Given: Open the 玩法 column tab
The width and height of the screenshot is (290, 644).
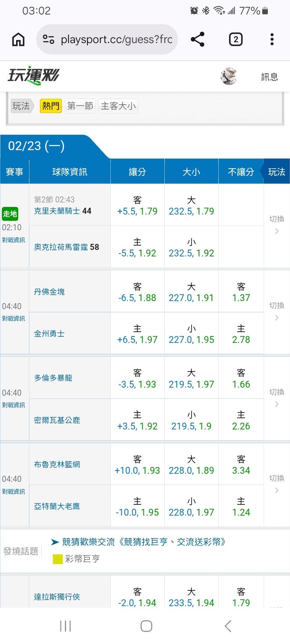Looking at the screenshot, I should [x=276, y=172].
